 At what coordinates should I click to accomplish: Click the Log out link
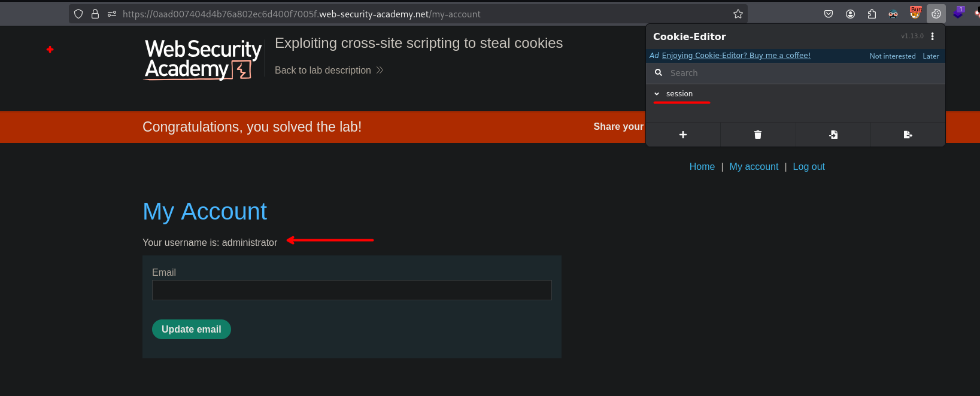(809, 167)
